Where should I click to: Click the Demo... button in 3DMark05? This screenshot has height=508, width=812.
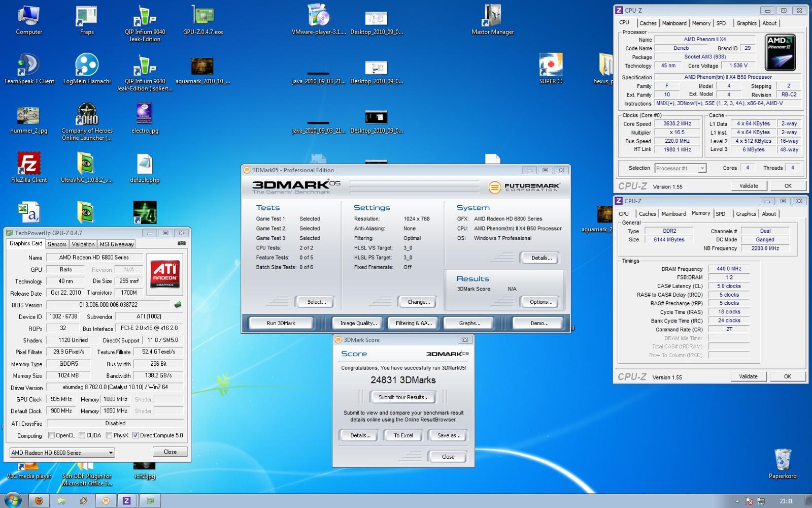539,323
